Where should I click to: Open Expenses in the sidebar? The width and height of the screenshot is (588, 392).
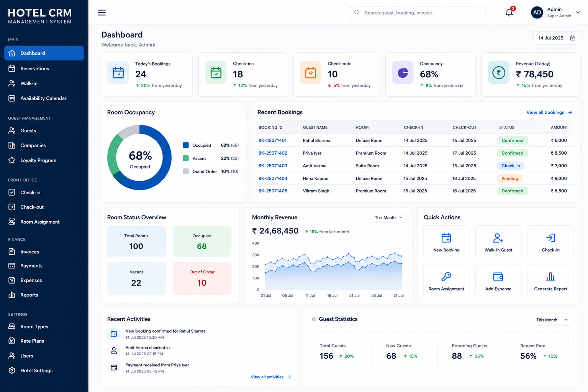pos(44,280)
